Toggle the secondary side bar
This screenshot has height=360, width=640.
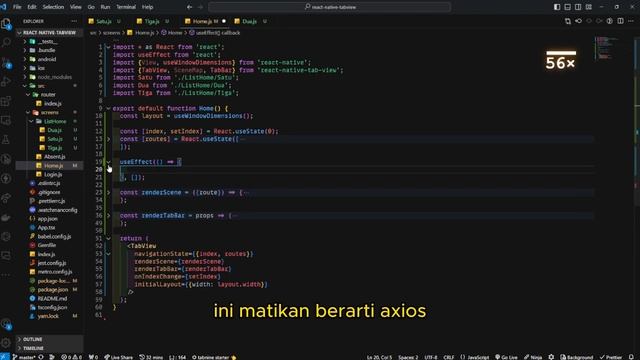[578, 7]
